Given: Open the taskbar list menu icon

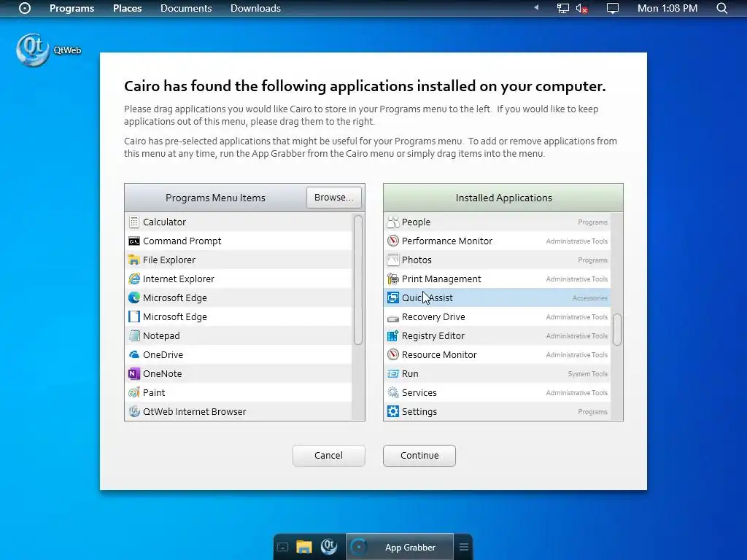Looking at the screenshot, I should (463, 547).
